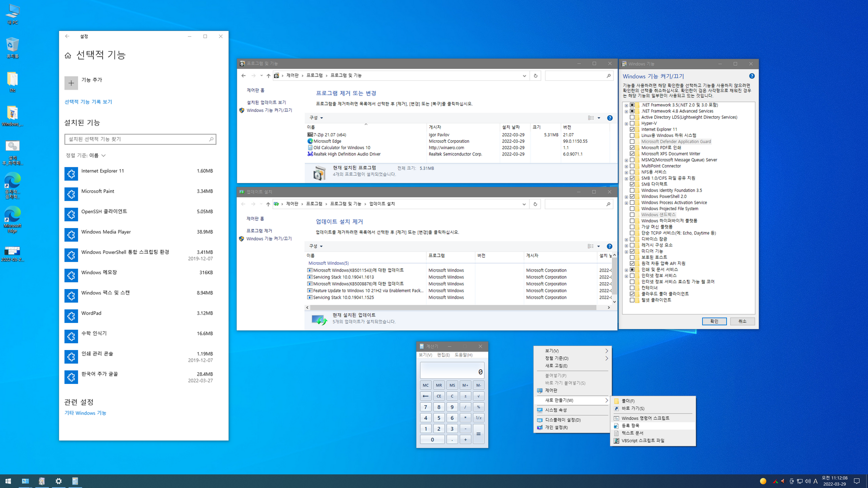Click the volume icon in system tray
This screenshot has width=868, height=488.
pos(807,481)
